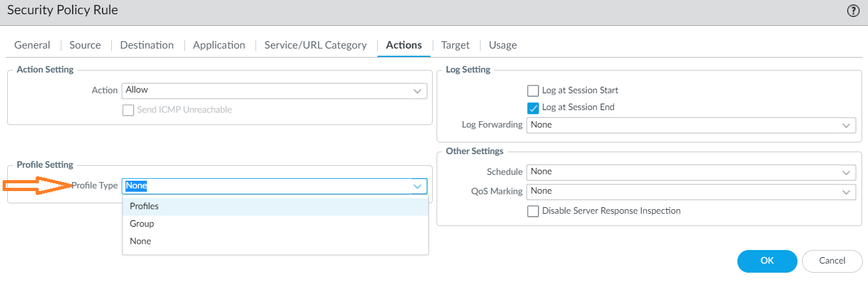Click the Cancel button

(x=832, y=261)
